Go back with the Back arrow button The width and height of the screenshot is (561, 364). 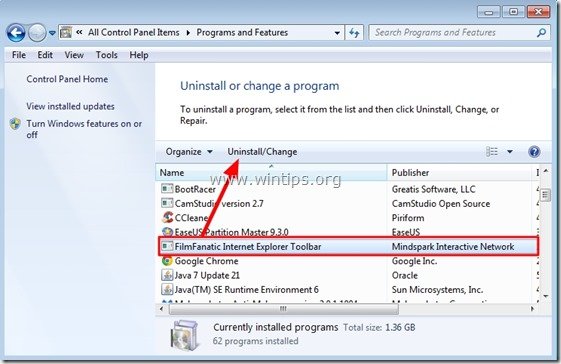coord(16,33)
